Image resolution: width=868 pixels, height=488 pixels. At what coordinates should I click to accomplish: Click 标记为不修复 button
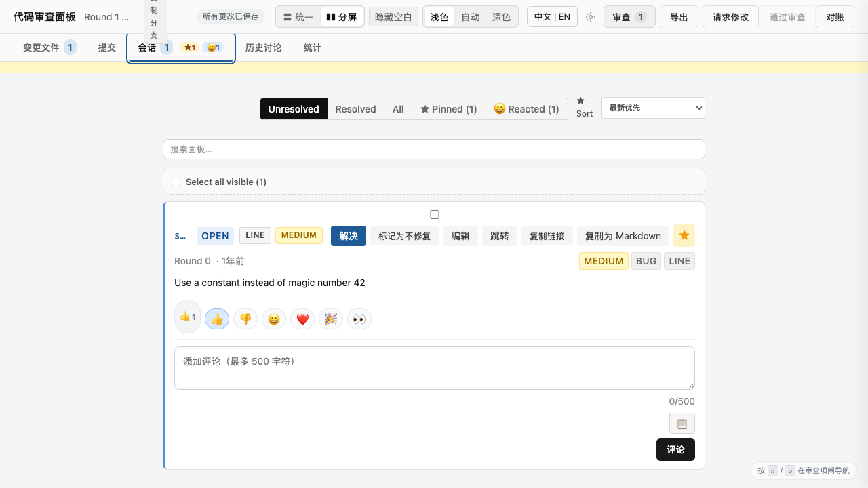(x=405, y=235)
